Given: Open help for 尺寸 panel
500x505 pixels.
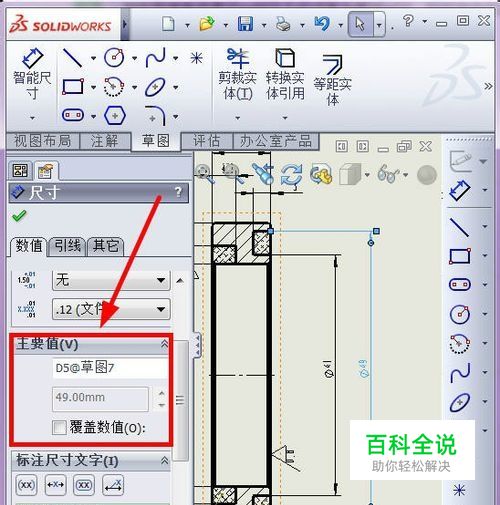Looking at the screenshot, I should point(178,192).
